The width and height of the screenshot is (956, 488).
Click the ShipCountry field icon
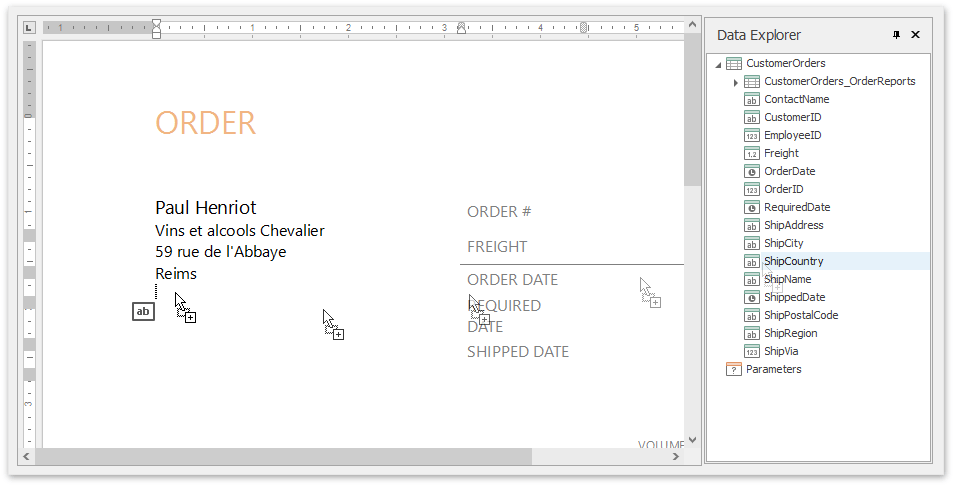point(752,262)
